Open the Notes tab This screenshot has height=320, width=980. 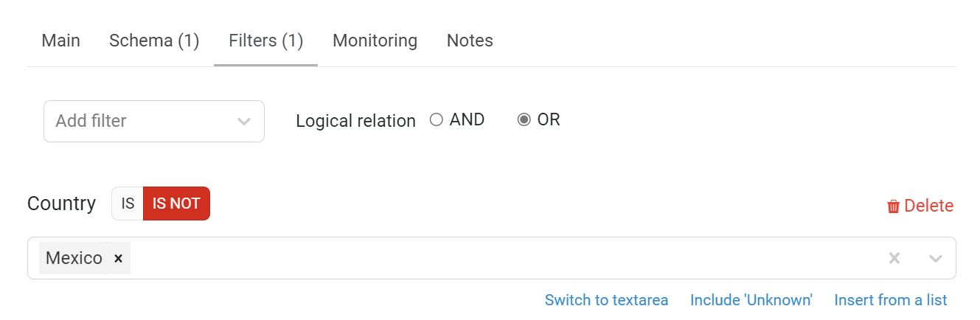coord(470,41)
